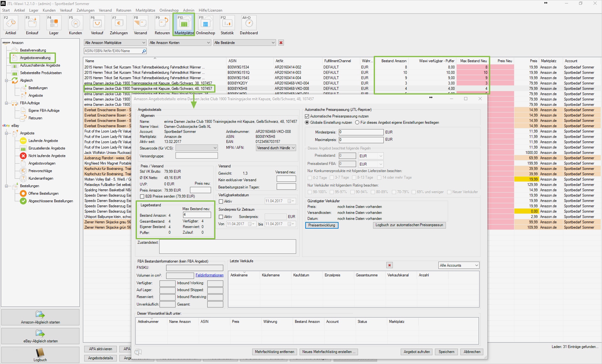Click the search magnifier icon
This screenshot has width=602, height=364.
click(x=144, y=51)
